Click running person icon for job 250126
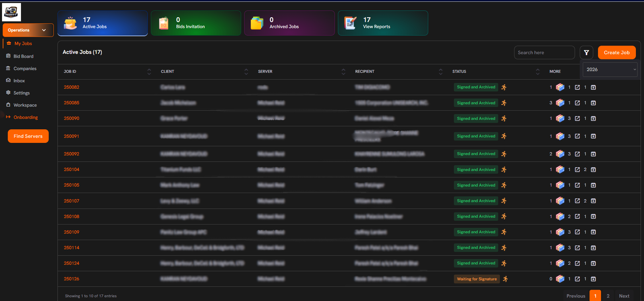Image resolution: width=644 pixels, height=301 pixels. click(505, 279)
